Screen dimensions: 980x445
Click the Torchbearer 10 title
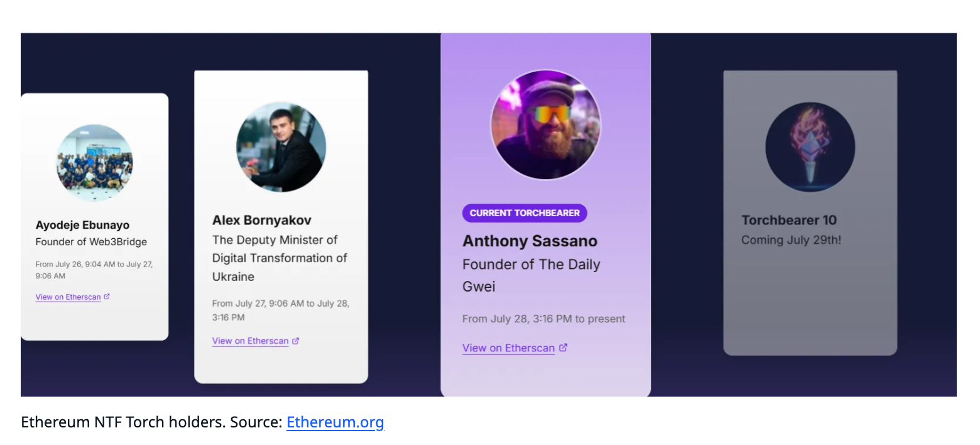point(789,220)
